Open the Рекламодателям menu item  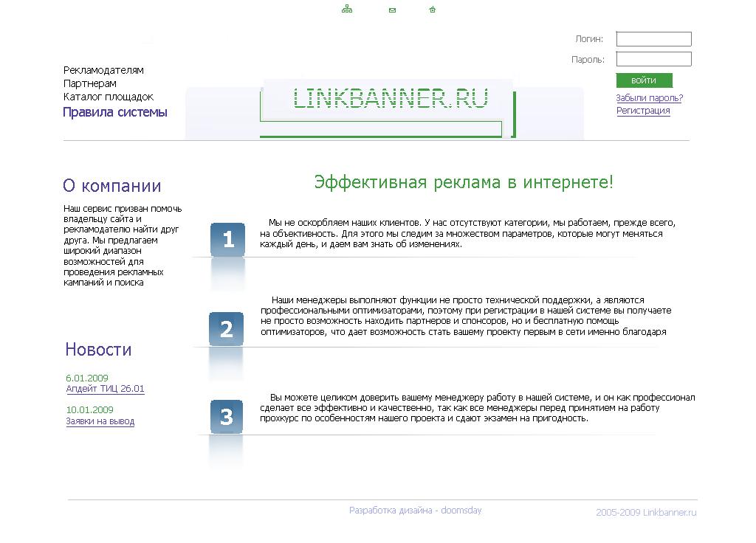click(x=103, y=70)
